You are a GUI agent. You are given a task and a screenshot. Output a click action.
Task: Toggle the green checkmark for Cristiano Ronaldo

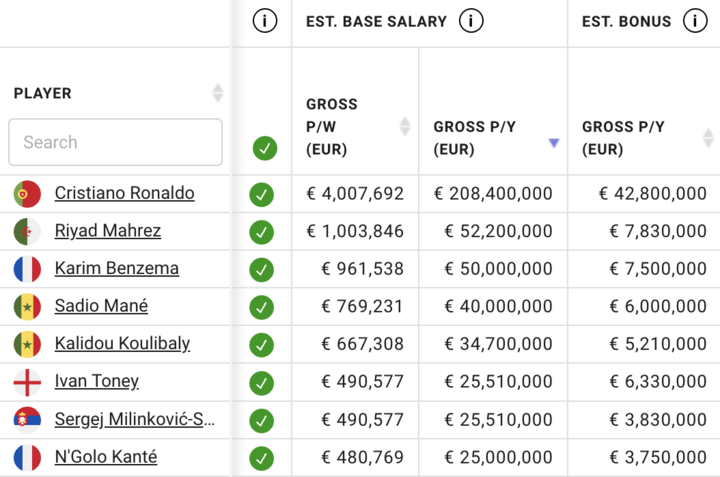click(262, 194)
